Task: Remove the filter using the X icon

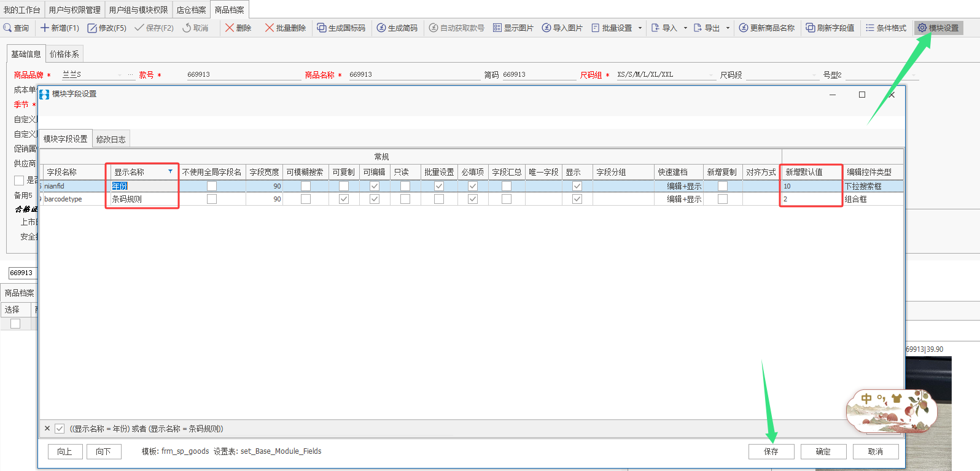Action: (x=47, y=429)
